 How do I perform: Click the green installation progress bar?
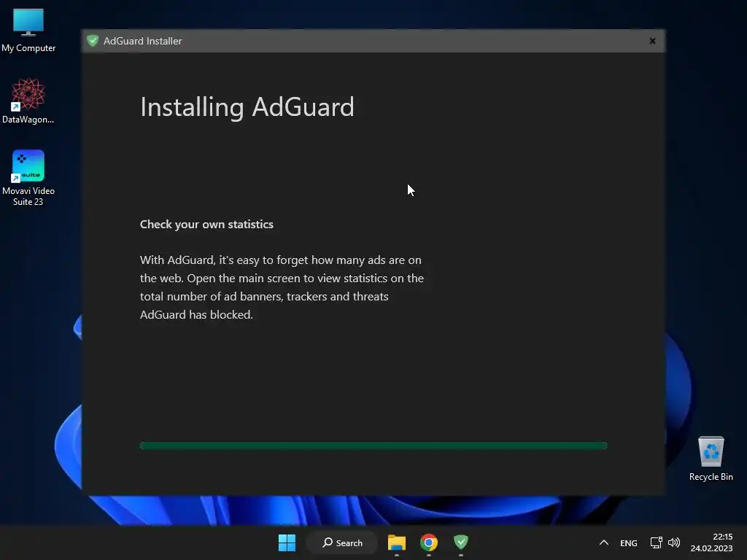373,446
